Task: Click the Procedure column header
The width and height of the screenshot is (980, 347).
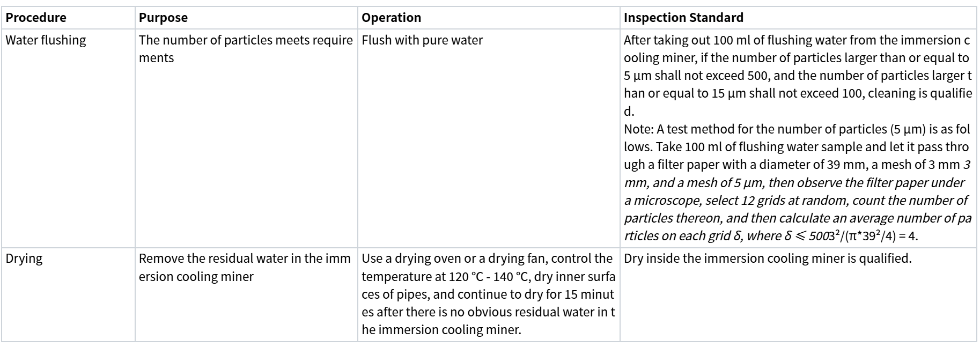Action: tap(36, 18)
